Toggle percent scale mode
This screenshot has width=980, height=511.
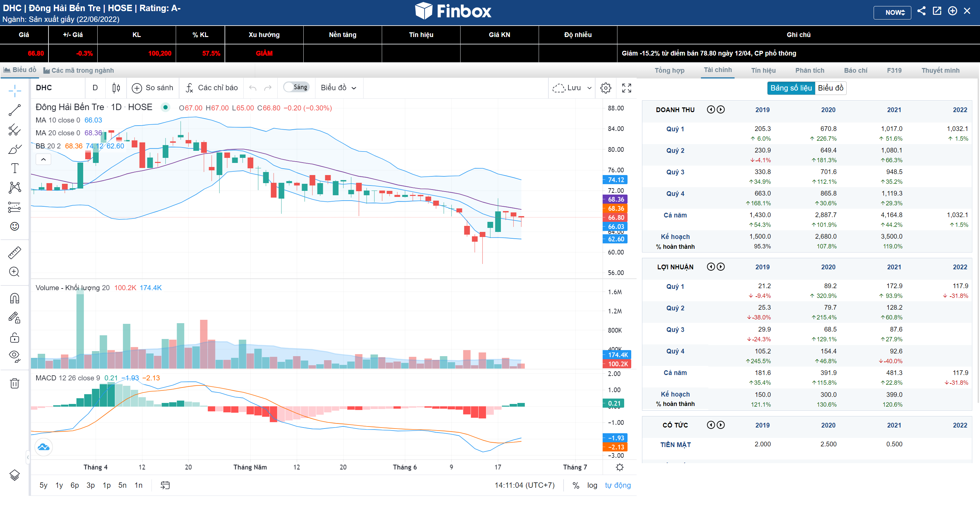click(x=576, y=485)
